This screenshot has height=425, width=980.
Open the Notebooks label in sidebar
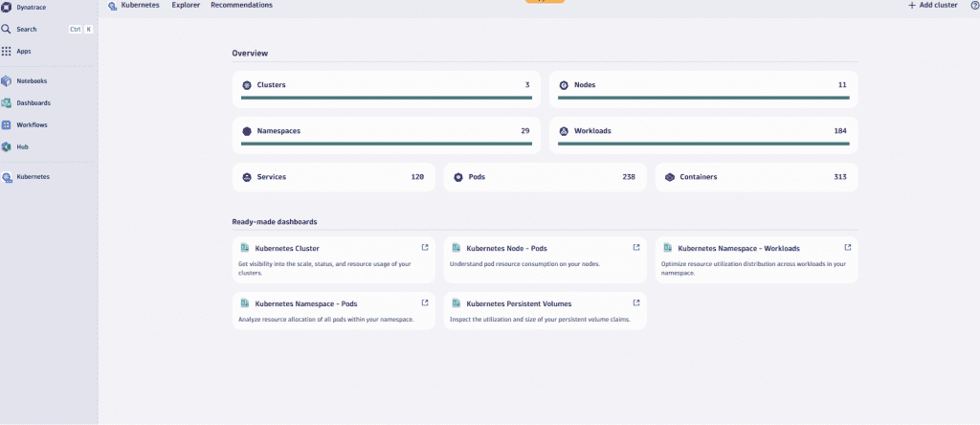click(x=32, y=81)
